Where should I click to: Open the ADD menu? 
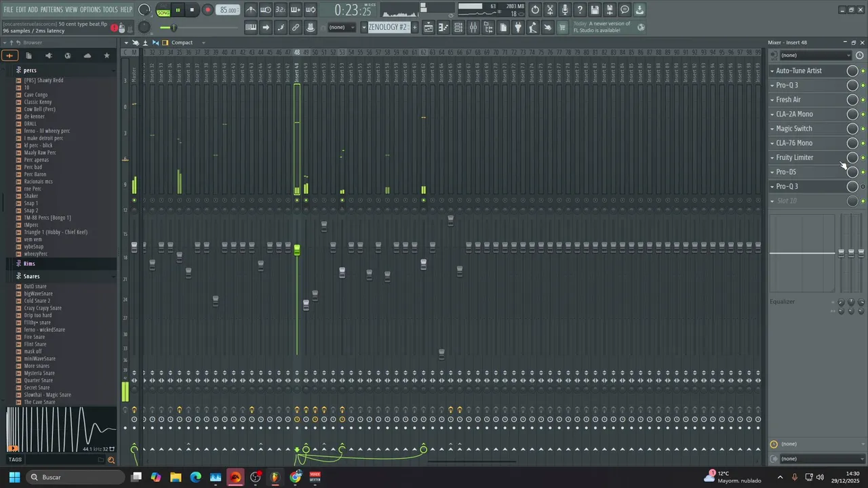(x=33, y=9)
